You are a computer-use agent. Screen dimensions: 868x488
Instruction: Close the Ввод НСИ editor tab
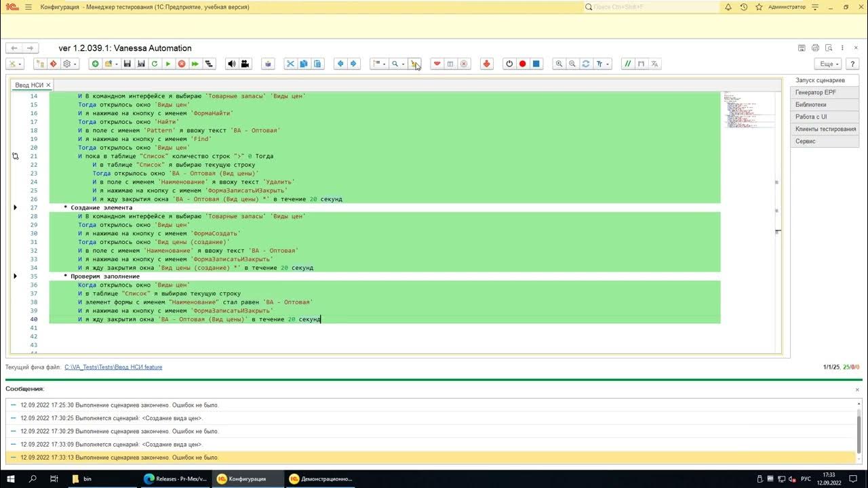49,85
